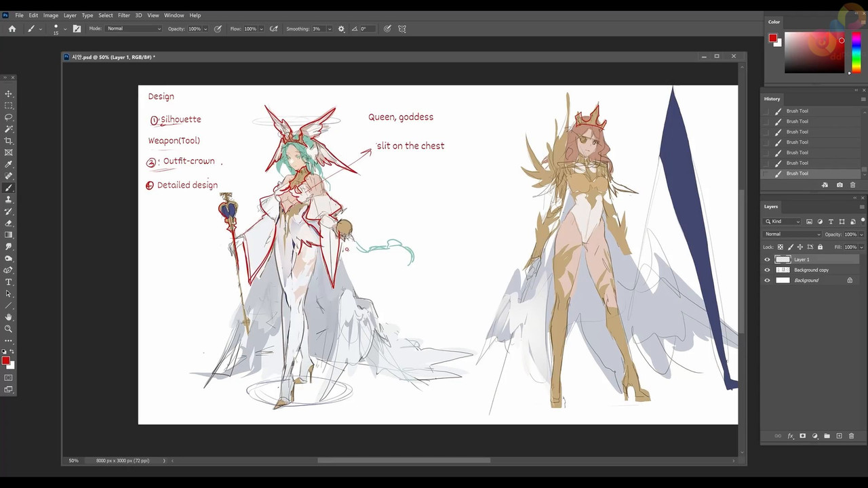
Task: Select the Horizontal Type tool
Action: 8,281
